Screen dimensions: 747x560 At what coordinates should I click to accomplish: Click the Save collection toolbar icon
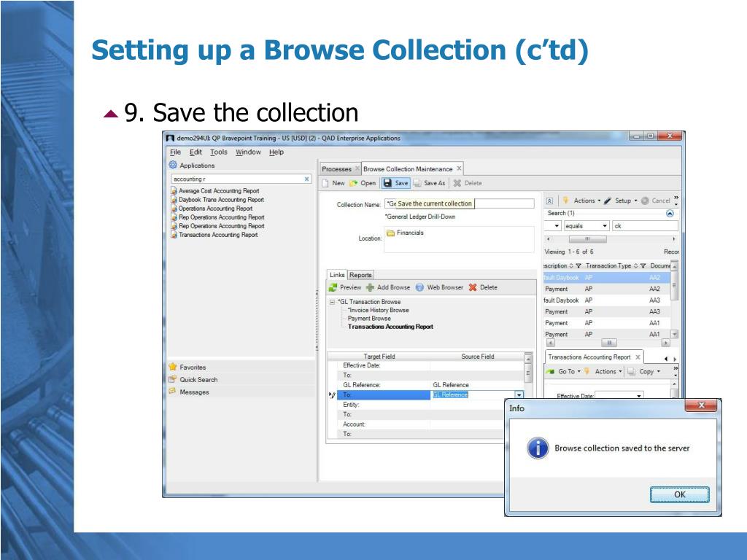pos(387,183)
